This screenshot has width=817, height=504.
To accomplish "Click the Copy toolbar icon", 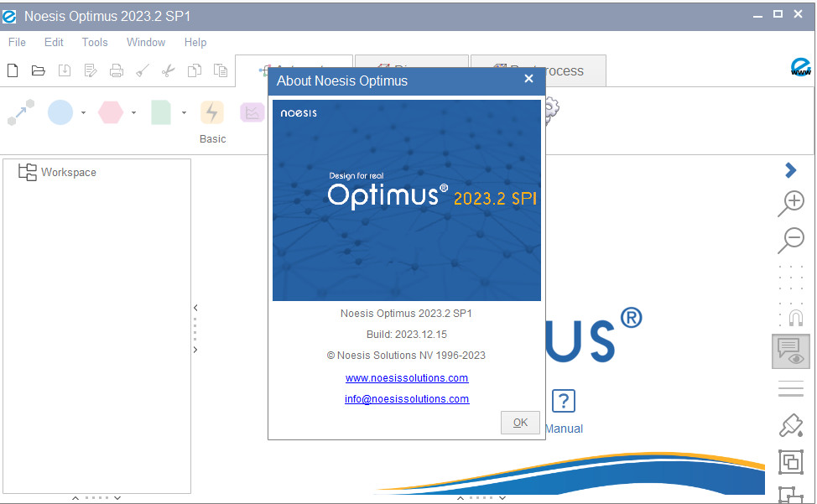I will [195, 70].
